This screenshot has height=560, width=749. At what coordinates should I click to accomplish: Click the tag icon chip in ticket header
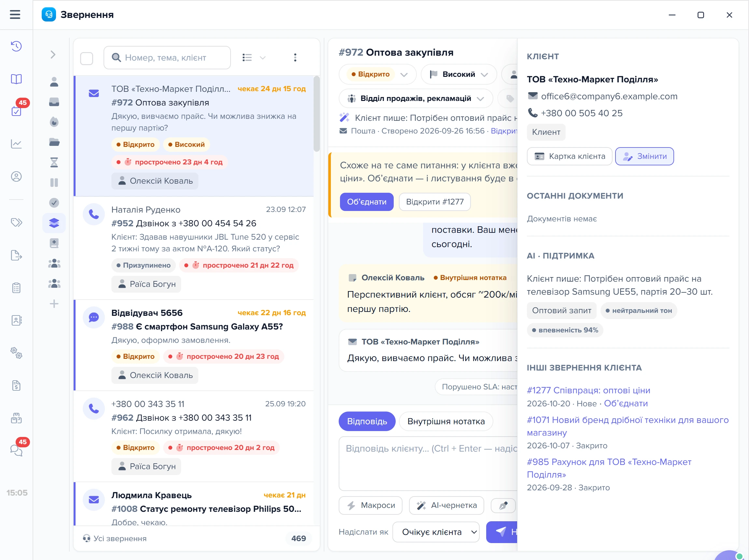coord(510,99)
